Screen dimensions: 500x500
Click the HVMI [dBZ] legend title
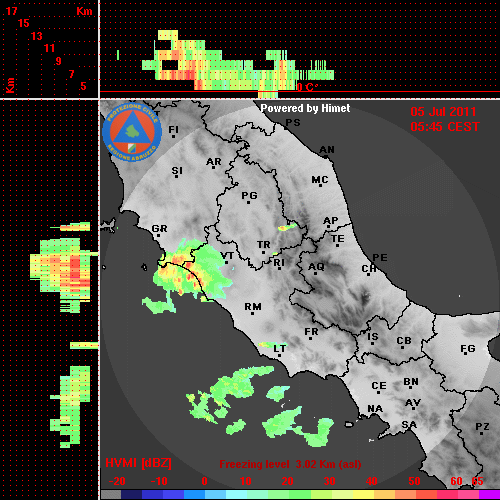pyautogui.click(x=138, y=463)
